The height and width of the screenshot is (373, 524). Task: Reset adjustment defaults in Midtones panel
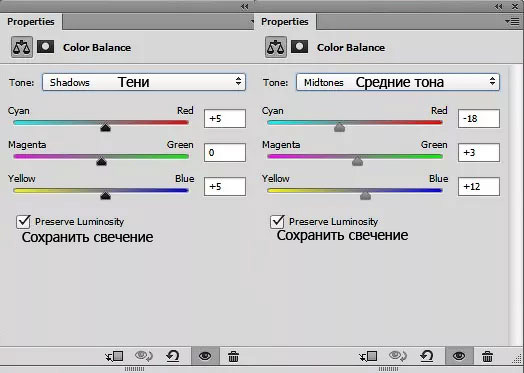427,356
